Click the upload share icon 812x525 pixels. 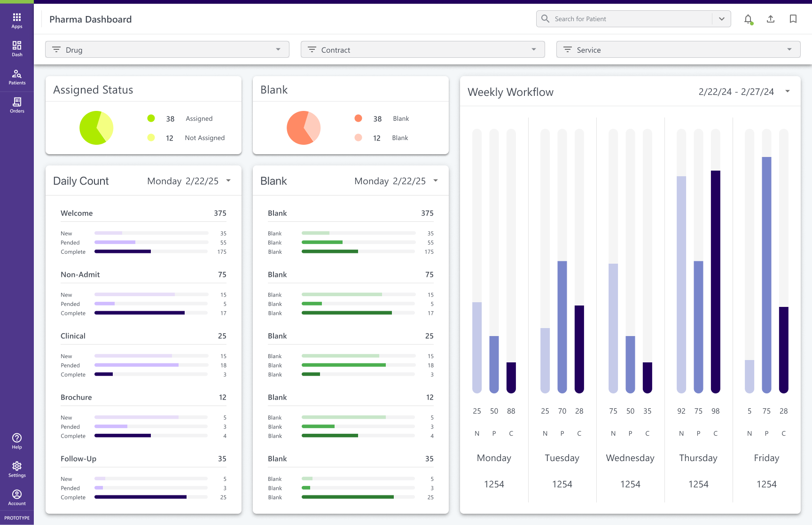[x=771, y=19]
